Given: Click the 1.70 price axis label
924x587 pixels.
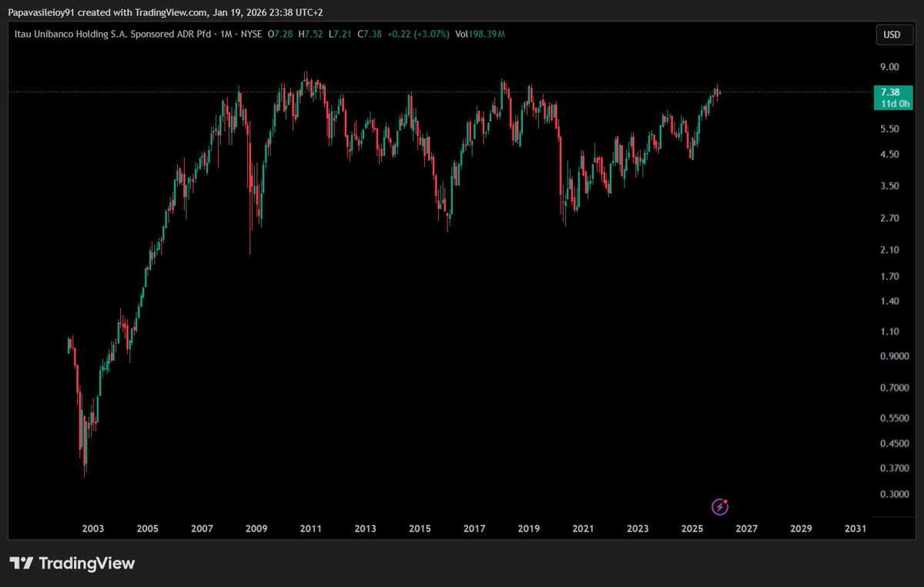Looking at the screenshot, I should (x=890, y=277).
